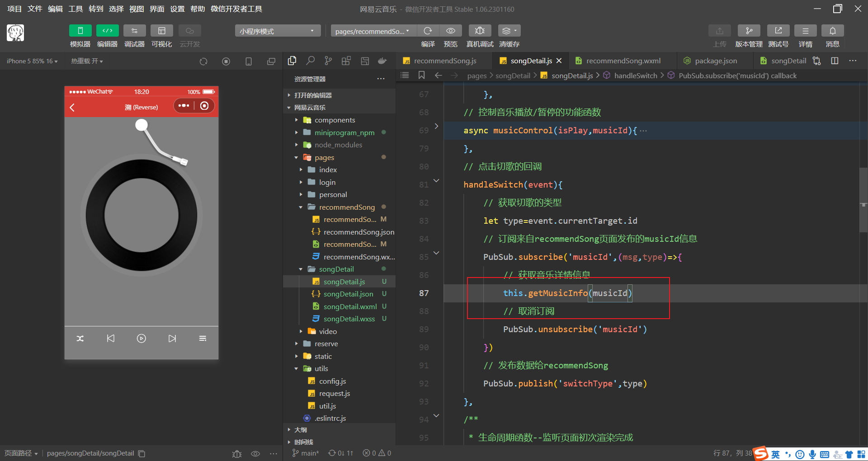Open the clear cache dropdown
Image resolution: width=868 pixels, height=461 pixels.
pos(509,31)
